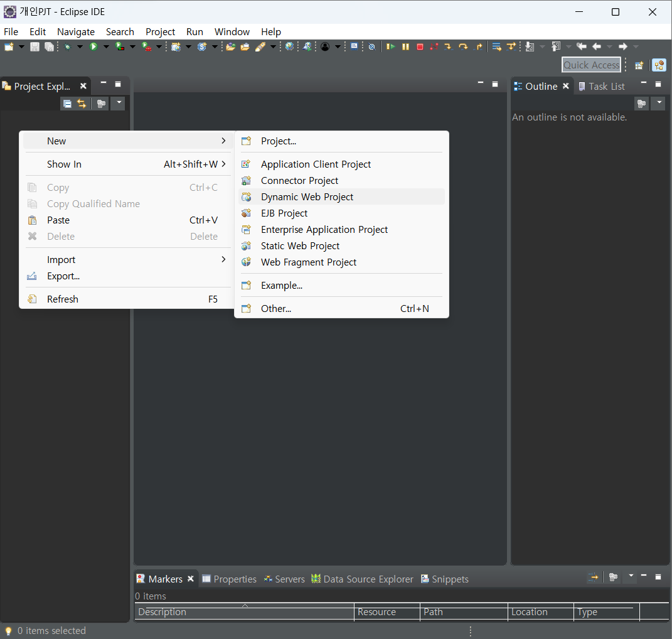Select Dynamic Web Project from submenu
The width and height of the screenshot is (672, 639).
341,197
